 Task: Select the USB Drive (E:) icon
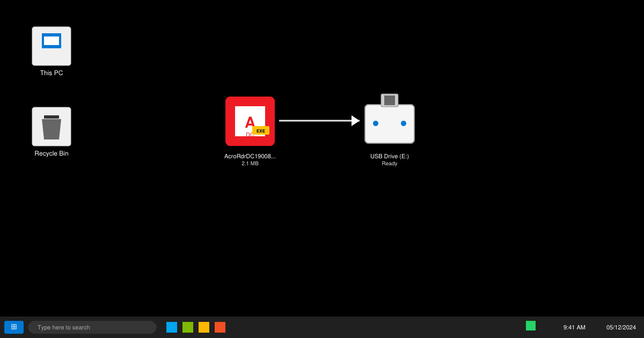(390, 119)
